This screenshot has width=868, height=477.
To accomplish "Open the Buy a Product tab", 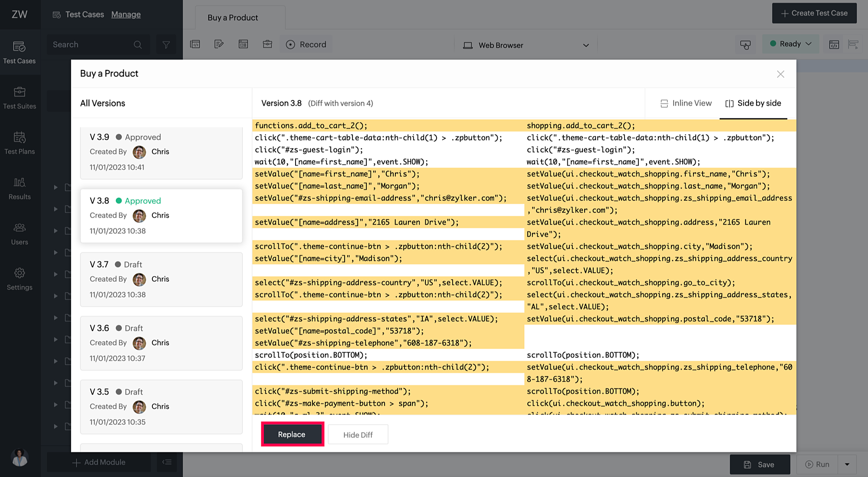I will coord(240,18).
